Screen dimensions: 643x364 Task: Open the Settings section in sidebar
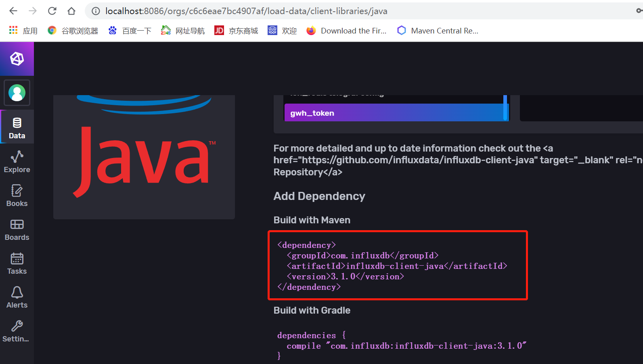point(17,331)
